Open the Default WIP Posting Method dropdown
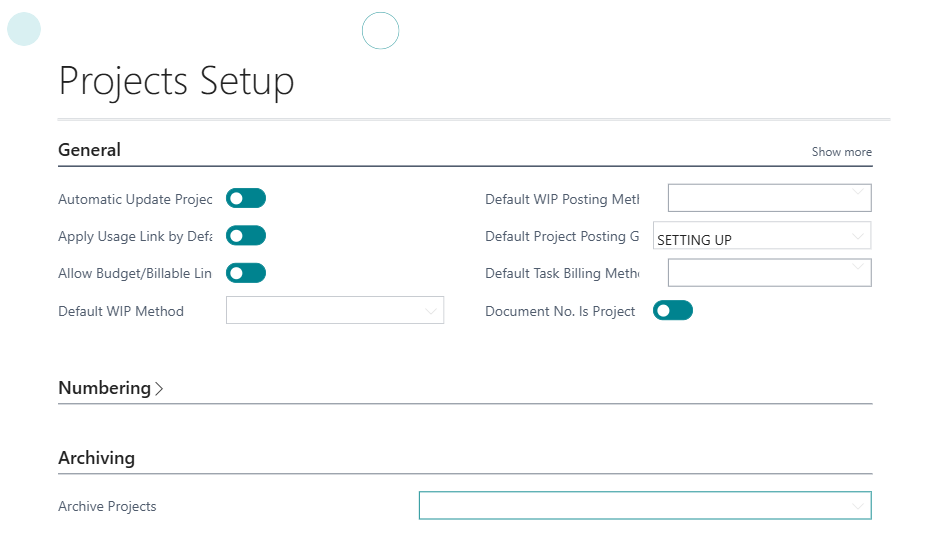948x542 pixels. point(769,198)
